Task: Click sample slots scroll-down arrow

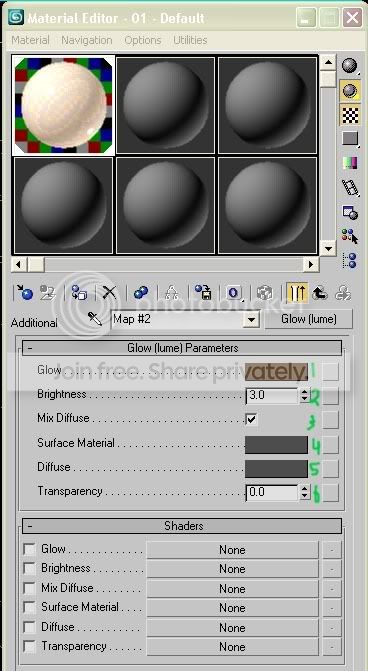Action: (328, 248)
